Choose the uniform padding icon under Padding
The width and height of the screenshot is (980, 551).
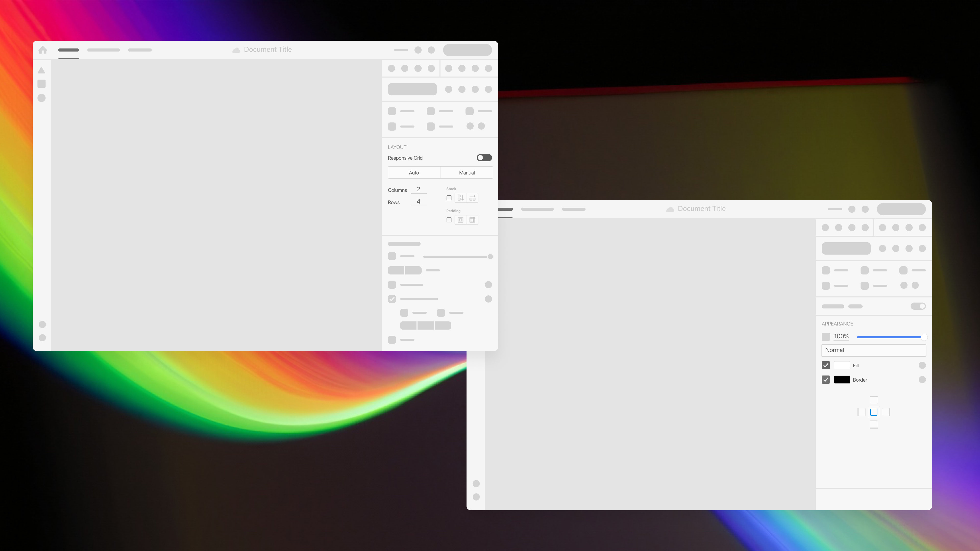click(460, 220)
